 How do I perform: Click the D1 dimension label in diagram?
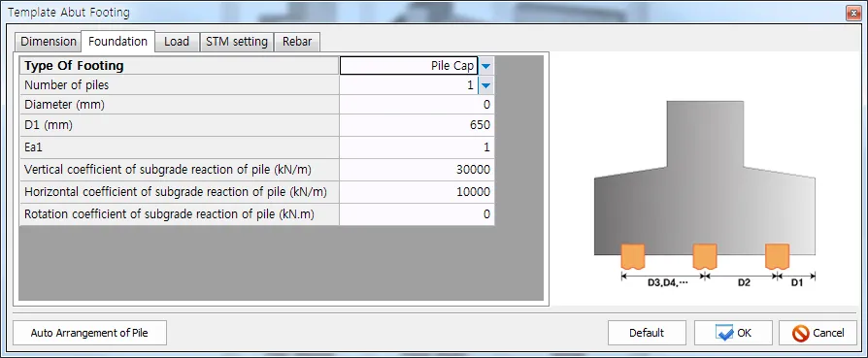tap(796, 282)
